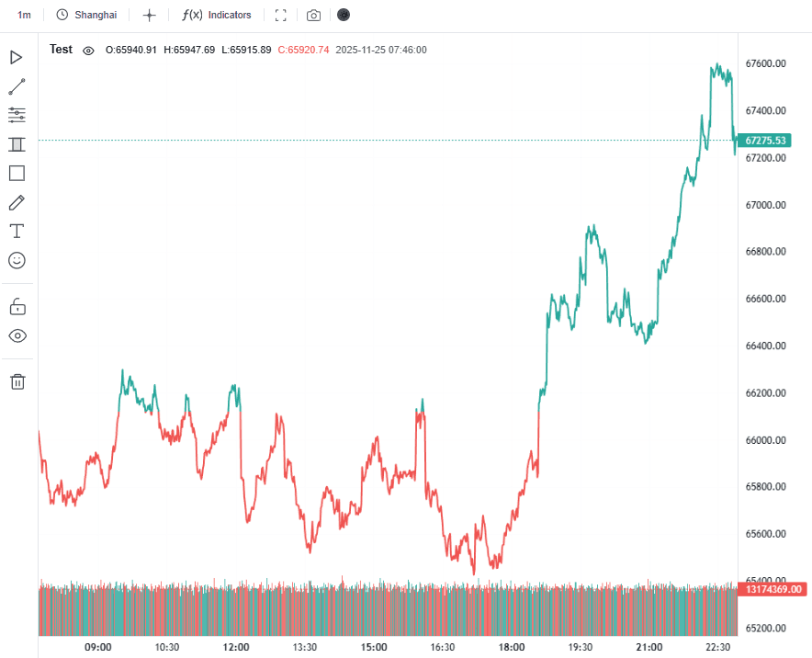Click the 67275.53 current price label
Screen dimensions: 812x658
(x=766, y=141)
